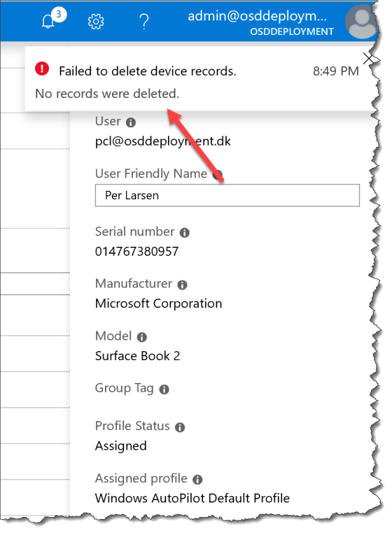Image resolution: width=392 pixels, height=533 pixels.
Task: Show info tooltip for Assigned profile
Action: 197,480
